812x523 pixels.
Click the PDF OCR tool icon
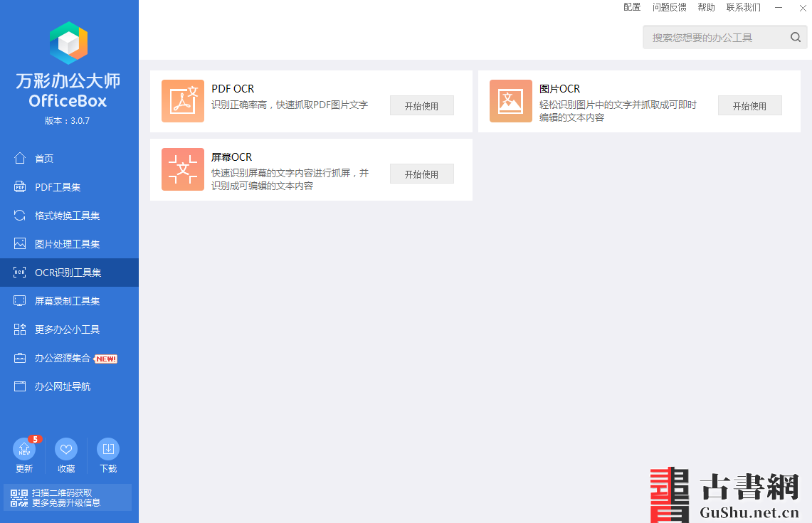(183, 101)
